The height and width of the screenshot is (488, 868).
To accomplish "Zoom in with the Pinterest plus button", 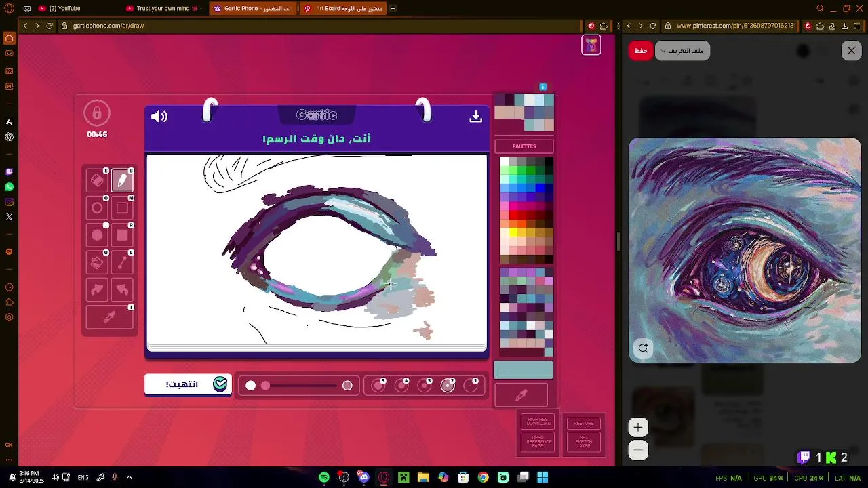I will click(x=638, y=428).
